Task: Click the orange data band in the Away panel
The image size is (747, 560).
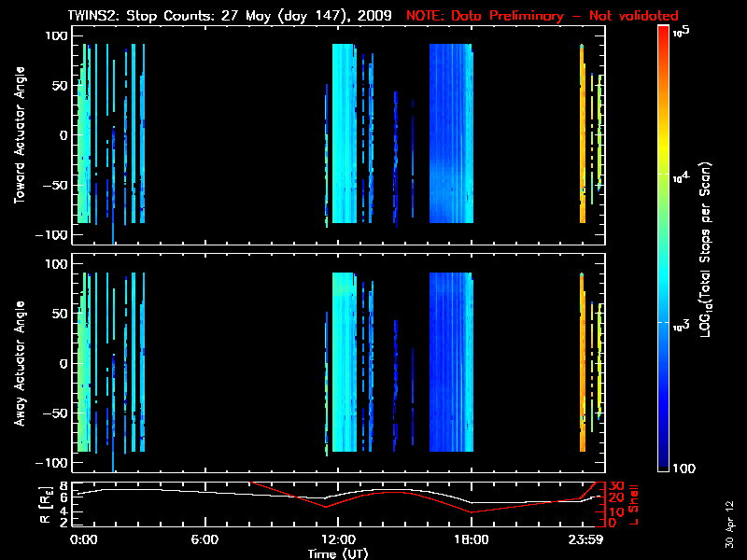Action: pyautogui.click(x=582, y=364)
